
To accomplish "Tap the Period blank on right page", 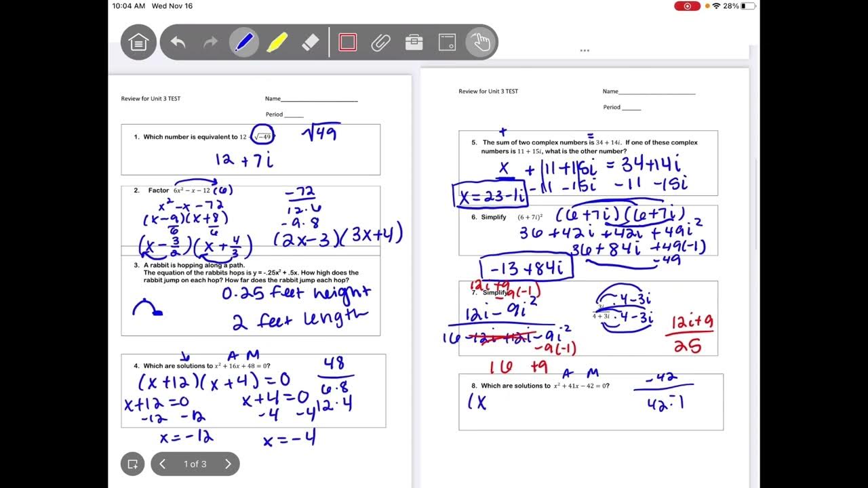I will click(x=631, y=107).
